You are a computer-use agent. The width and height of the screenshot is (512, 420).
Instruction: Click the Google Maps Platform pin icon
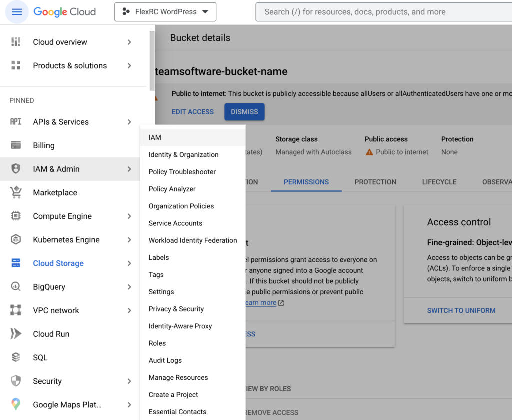16,404
